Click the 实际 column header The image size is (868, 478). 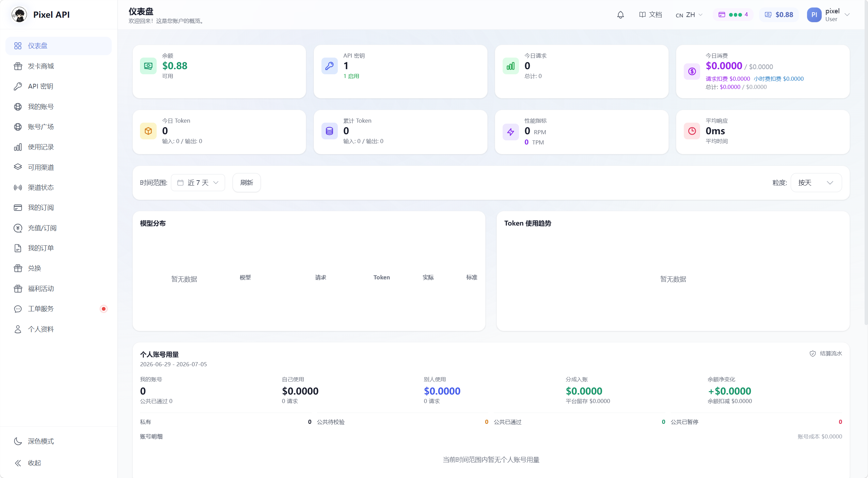[428, 277]
